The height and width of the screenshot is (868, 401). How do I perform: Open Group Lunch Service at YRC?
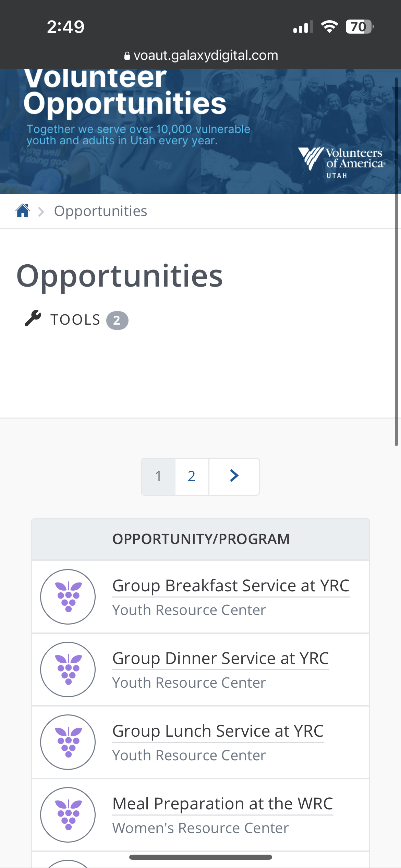point(218,731)
